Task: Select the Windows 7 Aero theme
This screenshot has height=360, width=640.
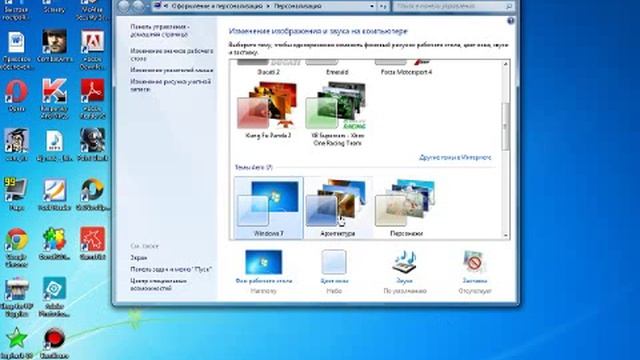Action: [269, 208]
